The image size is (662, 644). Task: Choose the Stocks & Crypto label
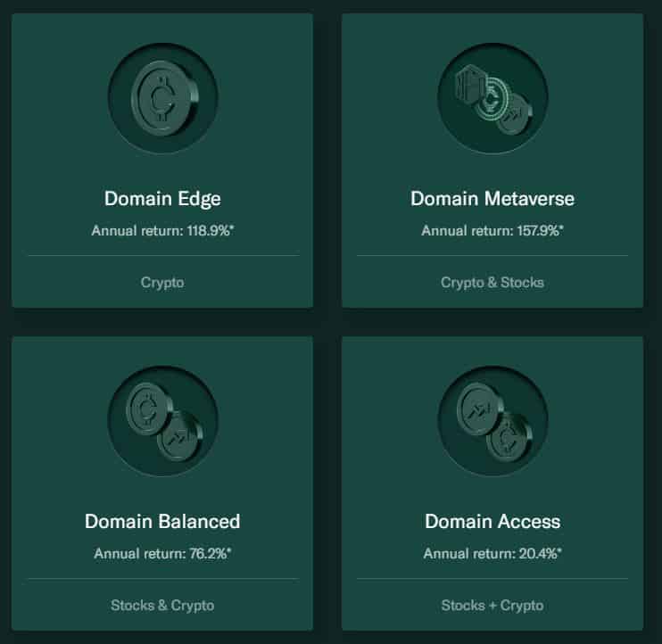[162, 605]
